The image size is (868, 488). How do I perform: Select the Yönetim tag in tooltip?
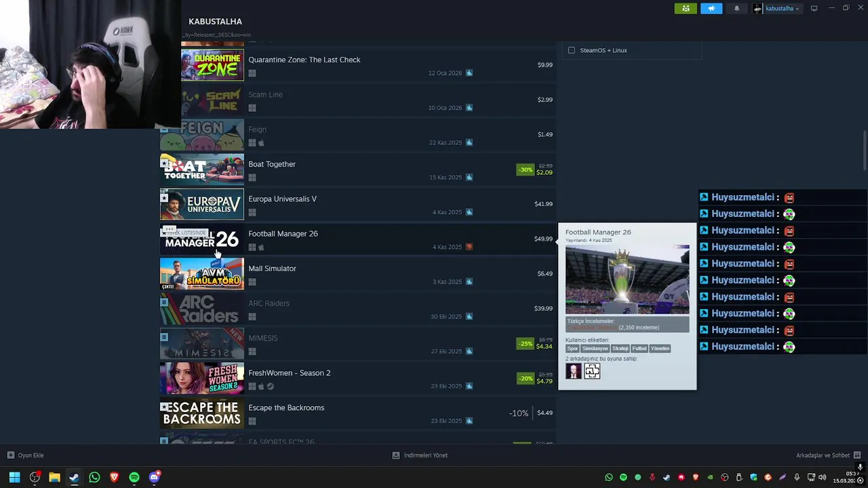tap(660, 348)
